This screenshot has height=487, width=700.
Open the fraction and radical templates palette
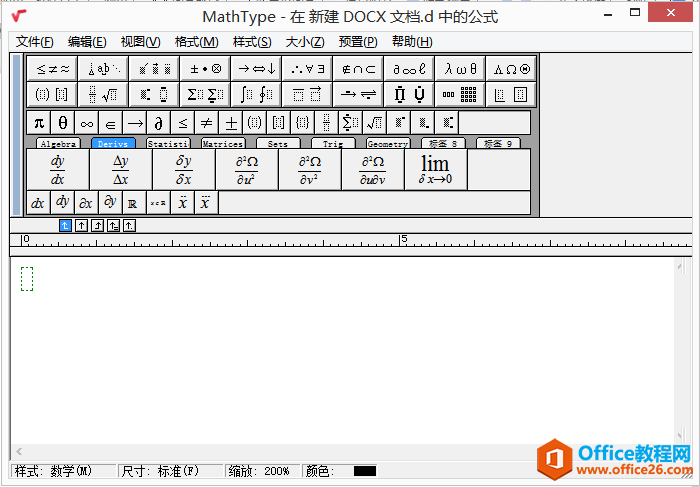click(x=103, y=94)
